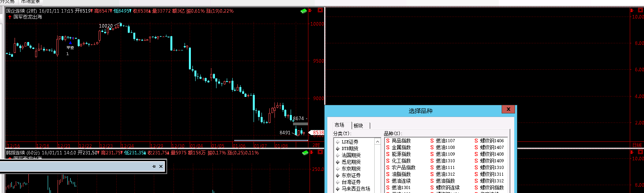Maximize the 韩指连续 chart pane
This screenshot has height=193, width=644.
[x=320, y=152]
